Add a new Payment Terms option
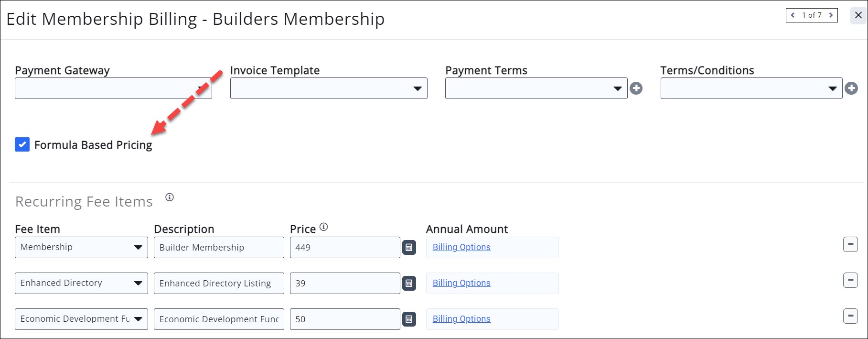The height and width of the screenshot is (339, 868). coord(636,88)
